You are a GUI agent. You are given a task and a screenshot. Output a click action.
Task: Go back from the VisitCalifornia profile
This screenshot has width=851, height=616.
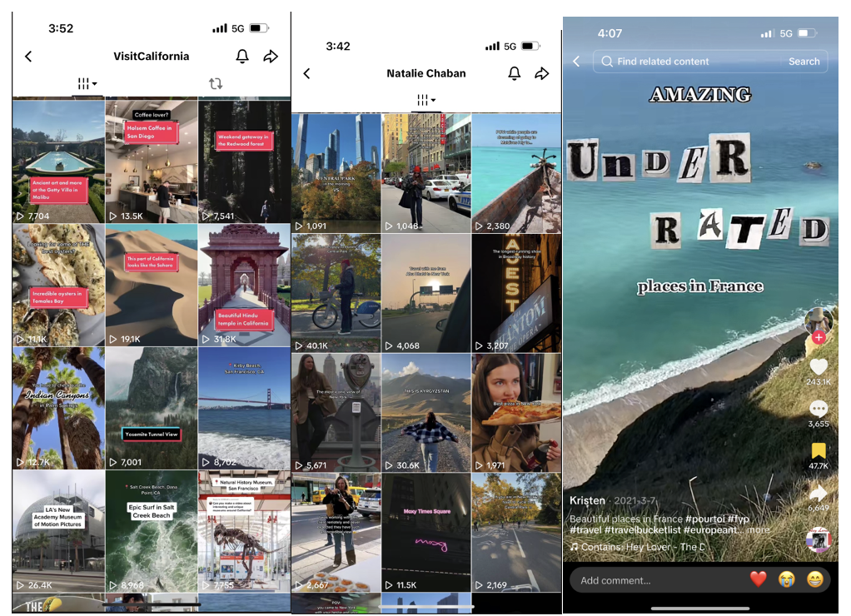[29, 57]
